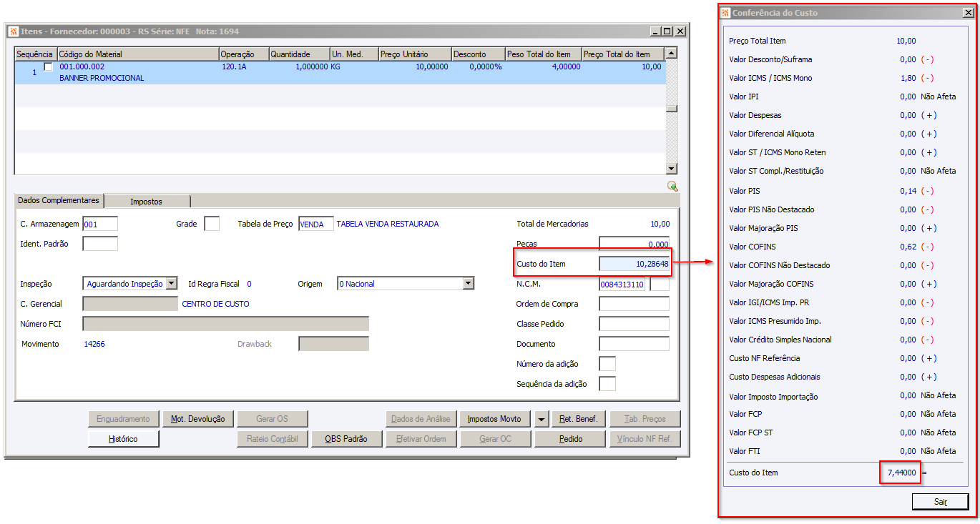This screenshot has width=980, height=524.
Task: Focus the Ident. Padrão field
Action: tap(100, 244)
